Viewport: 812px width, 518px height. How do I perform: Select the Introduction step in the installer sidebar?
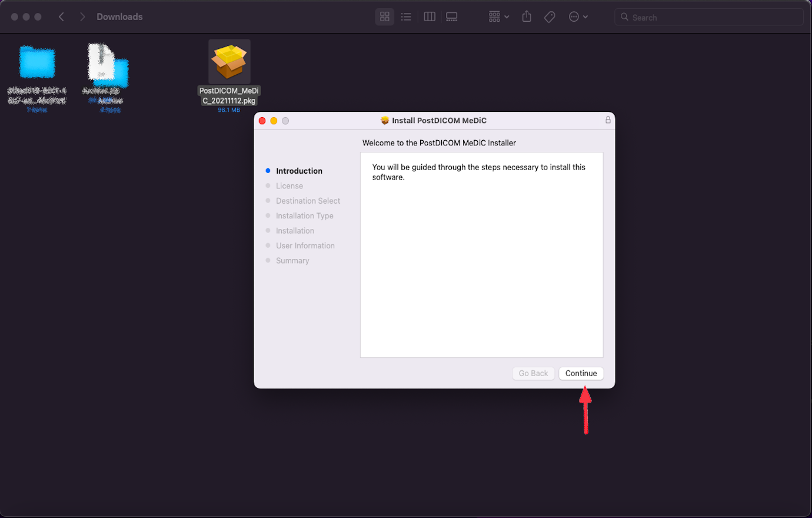coord(299,171)
